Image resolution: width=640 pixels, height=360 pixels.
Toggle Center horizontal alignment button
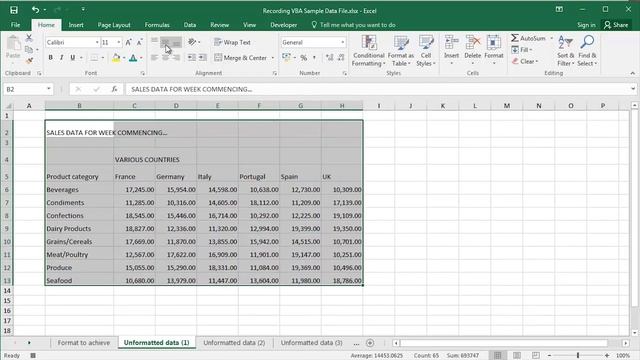pyautogui.click(x=165, y=58)
